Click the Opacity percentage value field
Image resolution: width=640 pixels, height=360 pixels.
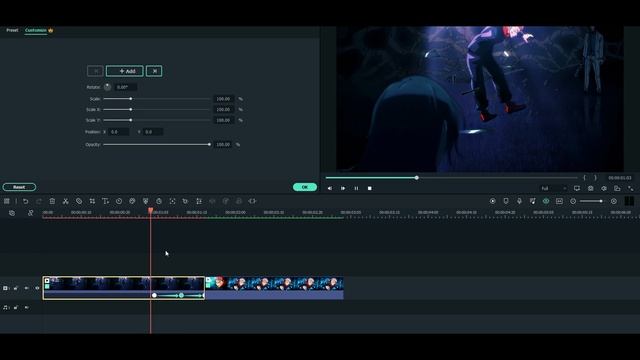pyautogui.click(x=223, y=144)
